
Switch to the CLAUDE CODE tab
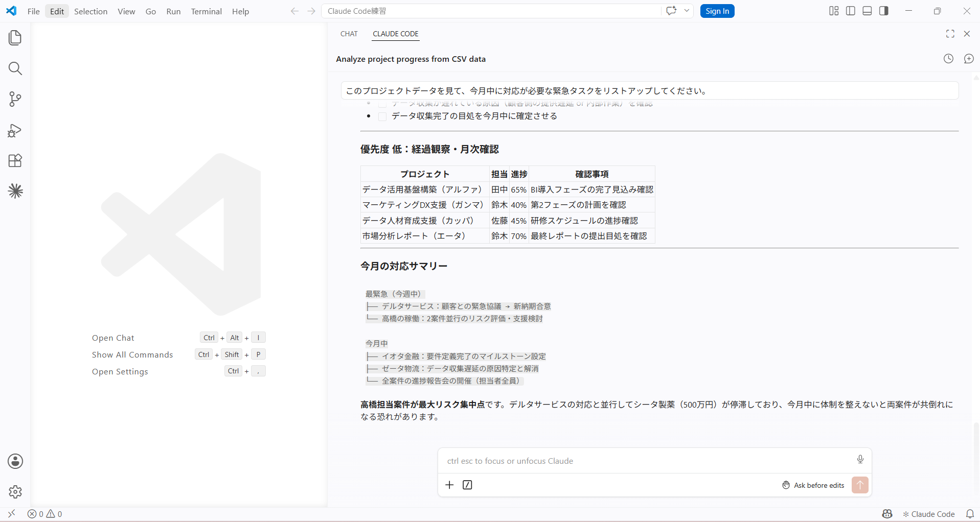tap(396, 34)
